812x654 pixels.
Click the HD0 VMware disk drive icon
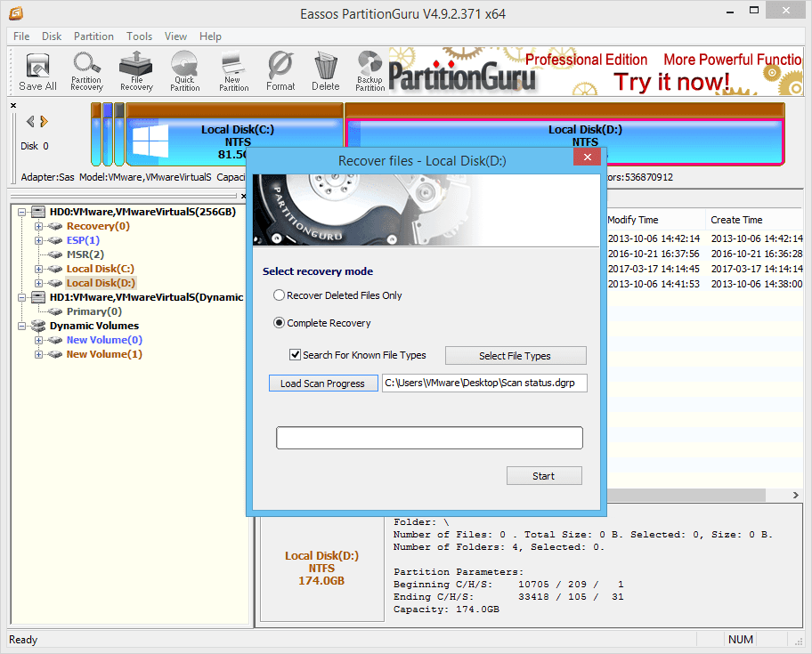click(37, 212)
